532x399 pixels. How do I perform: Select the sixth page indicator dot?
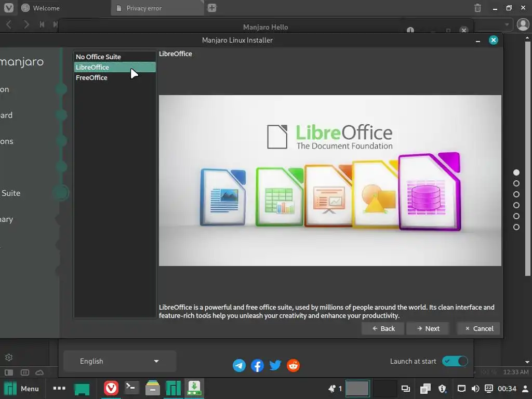(516, 227)
